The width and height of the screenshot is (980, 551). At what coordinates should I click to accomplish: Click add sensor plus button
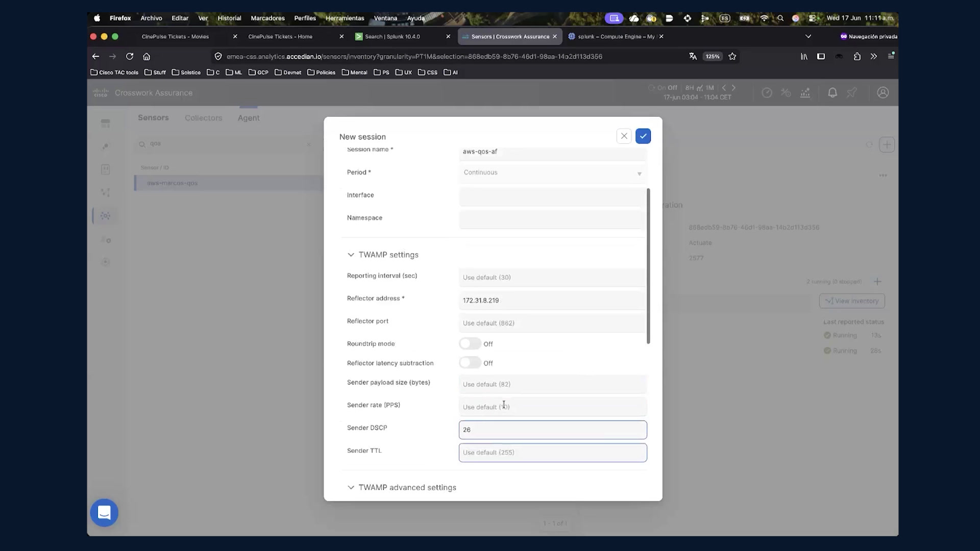tap(887, 145)
